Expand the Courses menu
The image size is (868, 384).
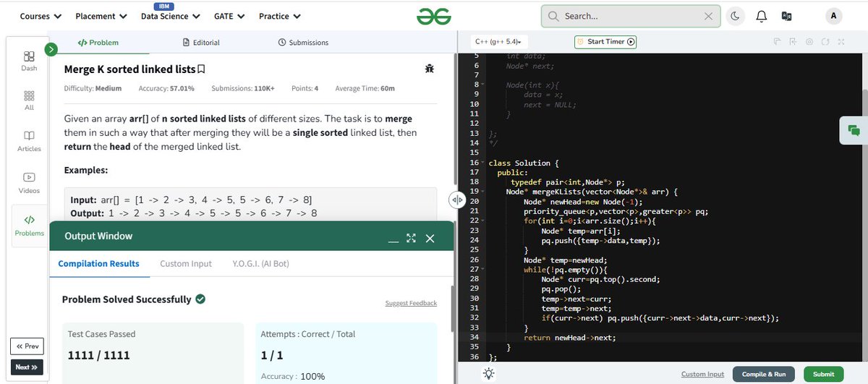[41, 16]
